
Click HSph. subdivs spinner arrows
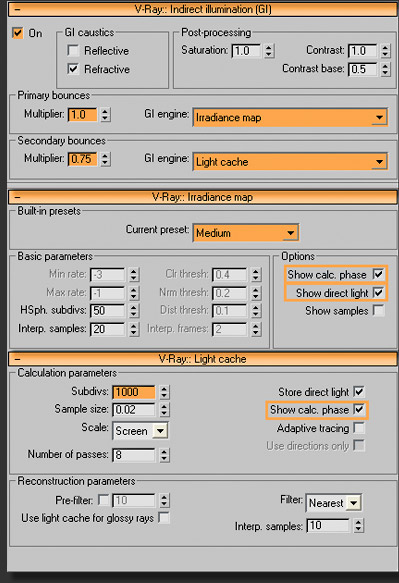(x=134, y=310)
